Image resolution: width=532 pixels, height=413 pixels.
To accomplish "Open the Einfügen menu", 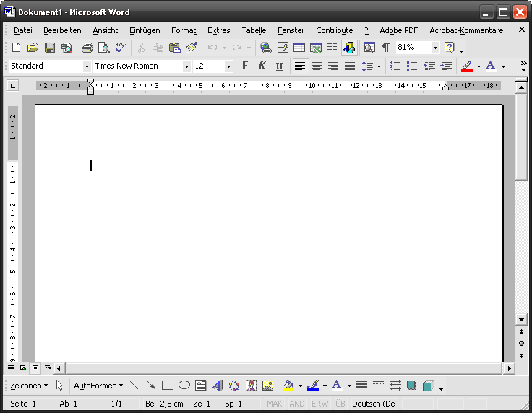I will coord(145,30).
